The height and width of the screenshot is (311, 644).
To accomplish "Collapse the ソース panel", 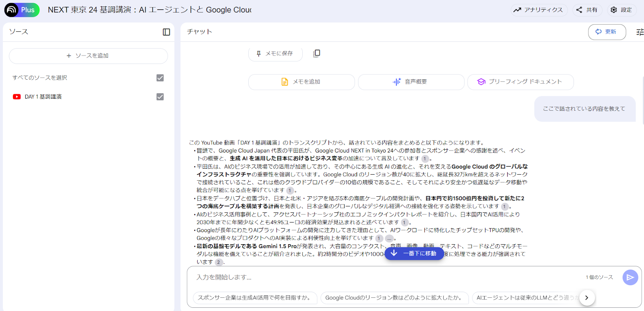I will point(166,32).
